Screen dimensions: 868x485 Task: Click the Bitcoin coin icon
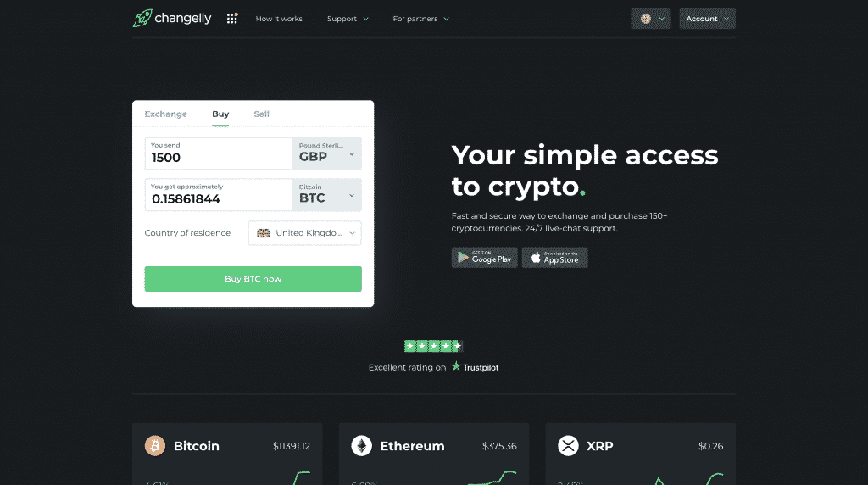coord(155,446)
